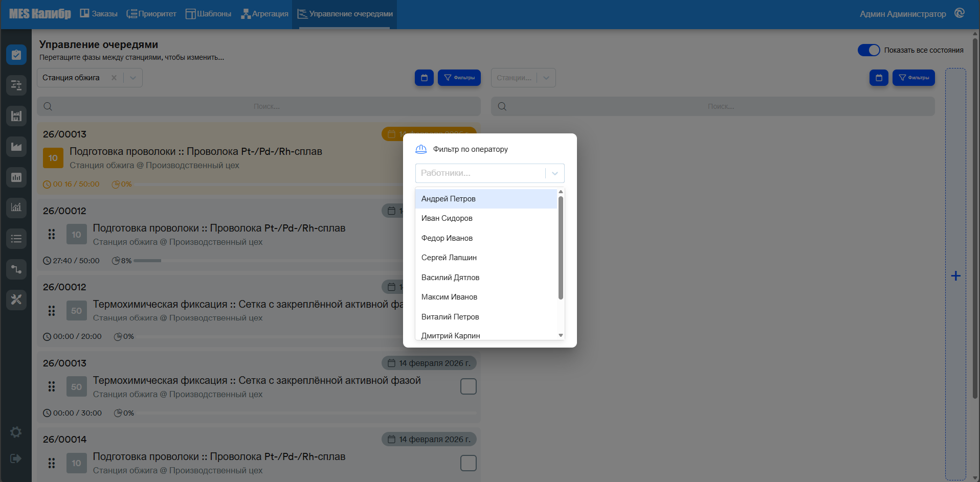Open the Приоритет tab
Image resolution: width=980 pixels, height=482 pixels.
click(x=151, y=14)
